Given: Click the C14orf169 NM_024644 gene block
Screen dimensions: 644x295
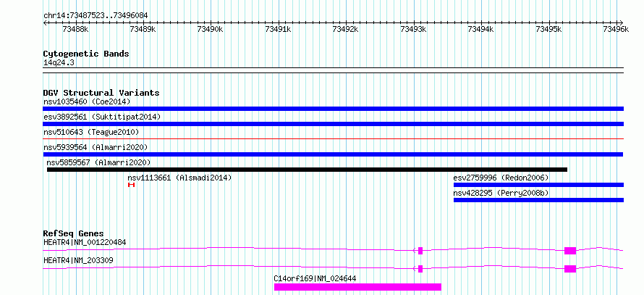Looking at the screenshot, I should pos(357,287).
